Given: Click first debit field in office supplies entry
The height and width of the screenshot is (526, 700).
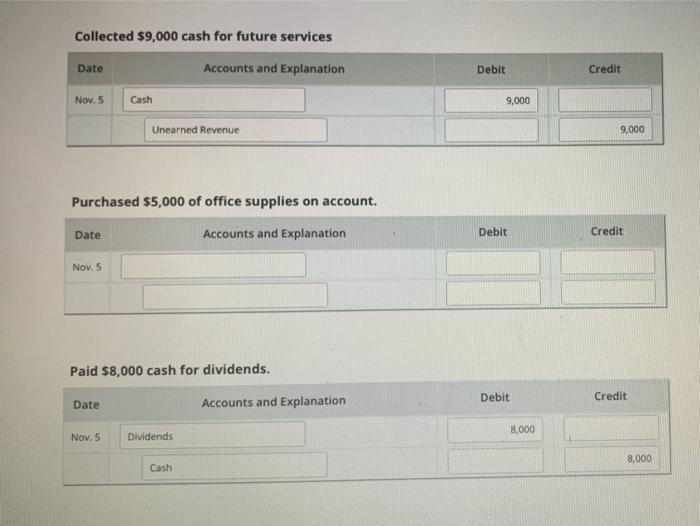Looking at the screenshot, I should [493, 263].
